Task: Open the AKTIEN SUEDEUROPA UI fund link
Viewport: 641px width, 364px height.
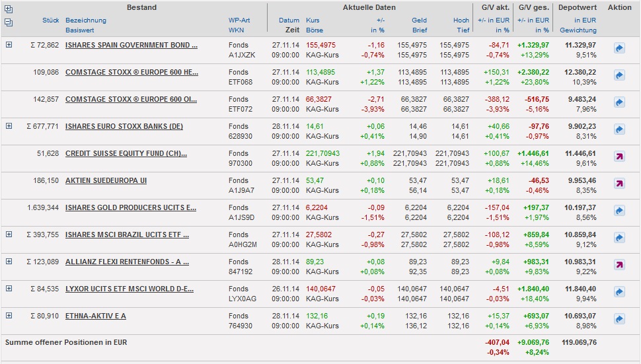Action: (106, 180)
